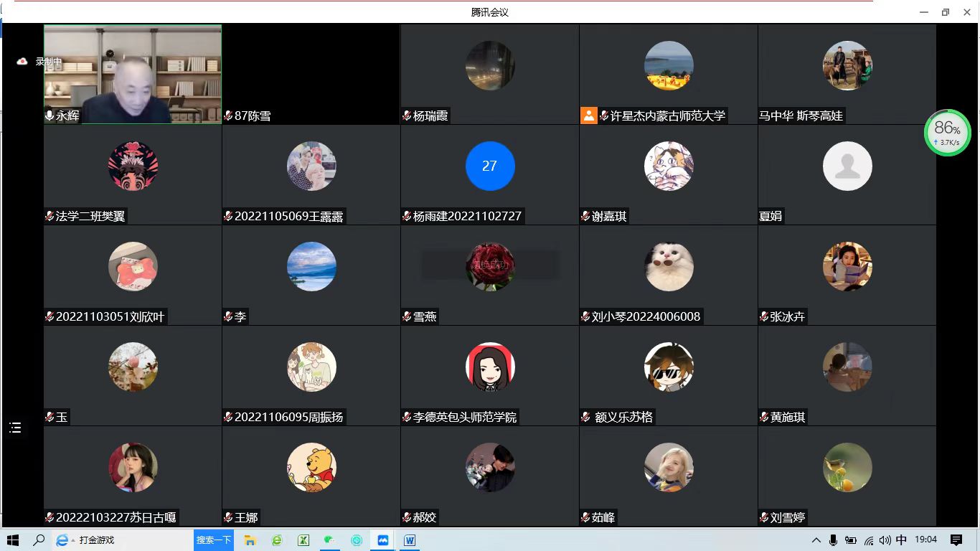Click the orange host badge next to 许星杰

point(588,116)
